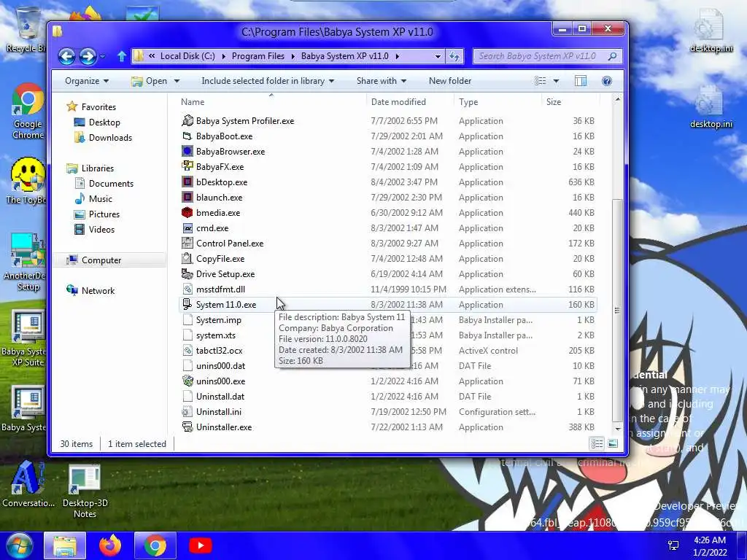
Task: Open the Change your view dropdown arrow
Action: (556, 81)
